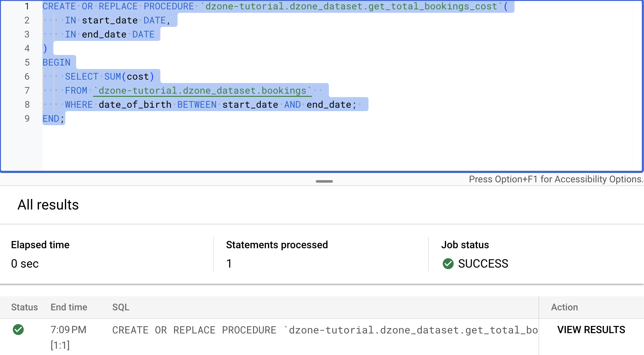The height and width of the screenshot is (355, 644).
Task: Click the Statements processed count
Action: [x=229, y=264]
